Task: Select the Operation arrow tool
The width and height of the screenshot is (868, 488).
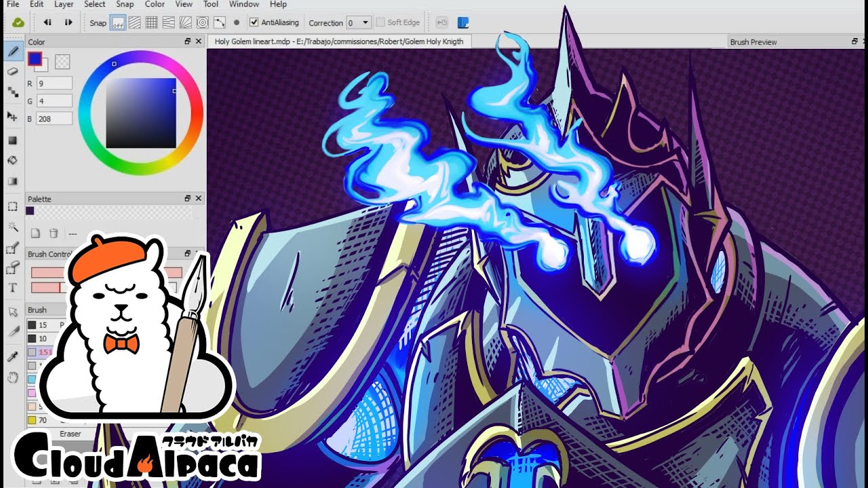Action: pyautogui.click(x=12, y=312)
